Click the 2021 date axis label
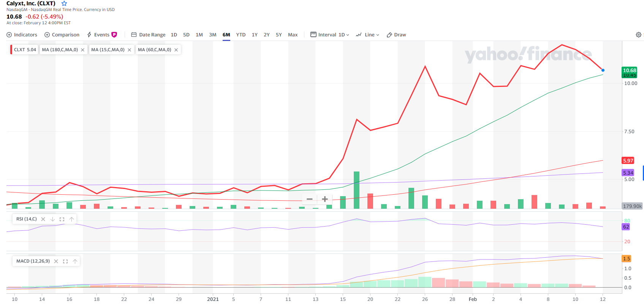Viewport: 644px width, 307px height. coord(213,299)
